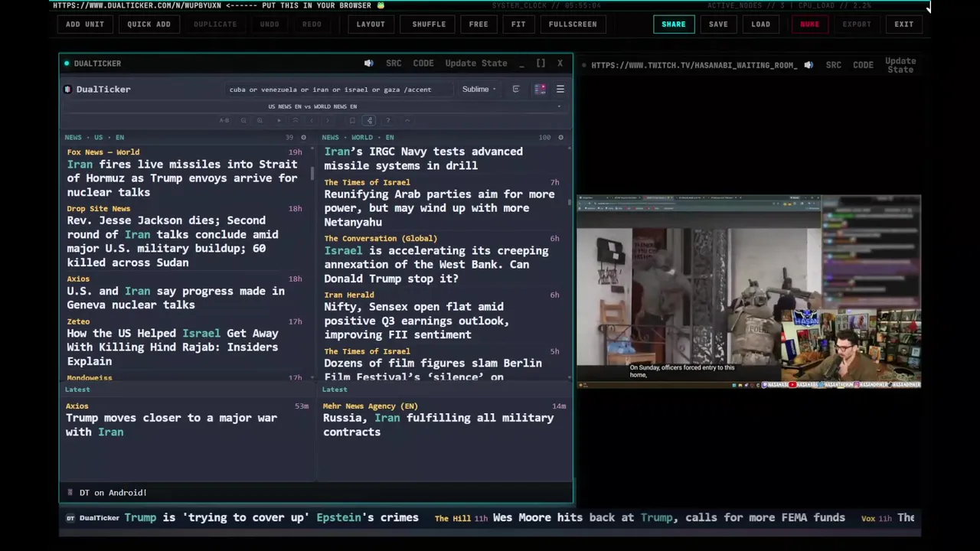This screenshot has height=551, width=980.
Task: Click the EXIT button
Action: pos(903,24)
